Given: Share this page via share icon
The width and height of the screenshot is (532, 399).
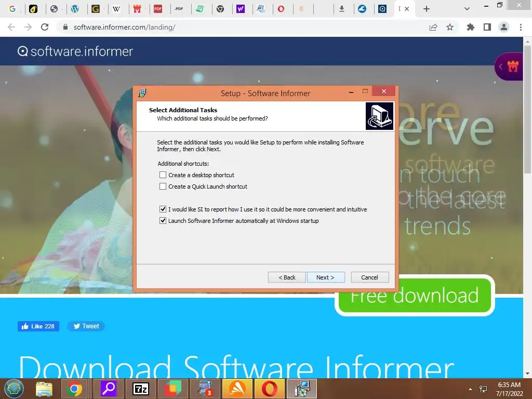Looking at the screenshot, I should pos(433,27).
